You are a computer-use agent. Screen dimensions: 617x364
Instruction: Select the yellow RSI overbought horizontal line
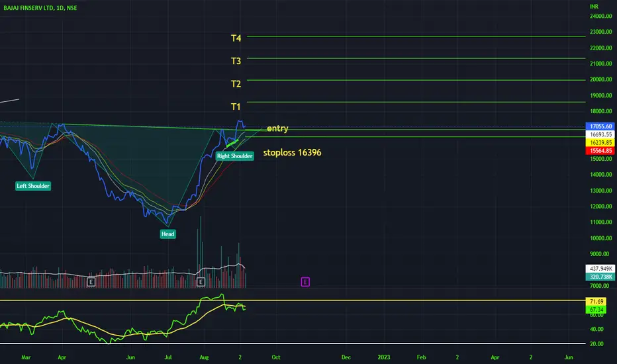[293, 300]
